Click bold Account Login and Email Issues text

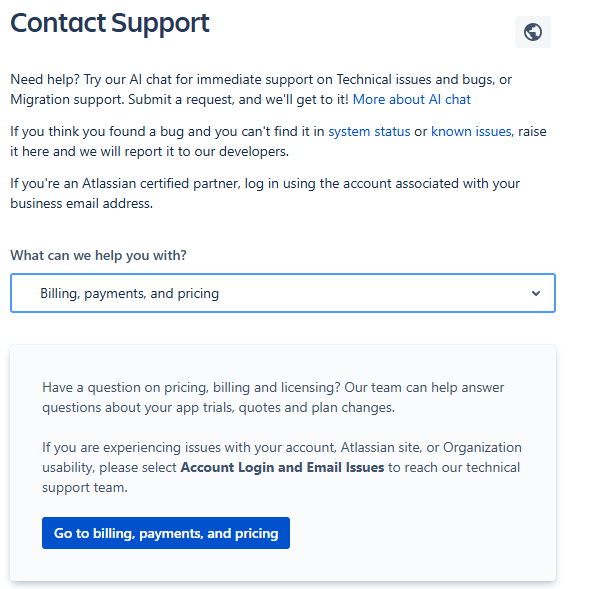pyautogui.click(x=282, y=467)
